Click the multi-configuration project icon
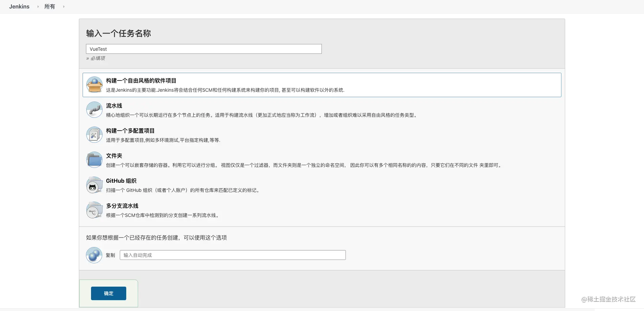 [94, 135]
